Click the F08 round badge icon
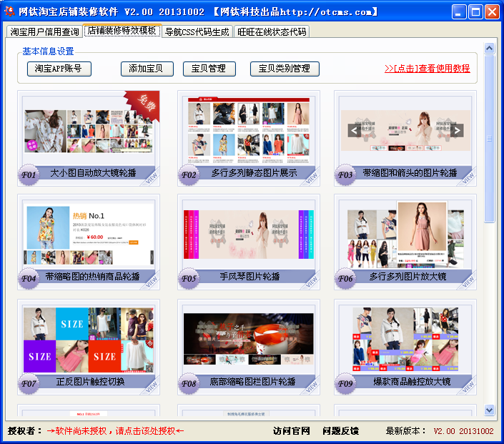Screen dimensions: 504x444 coord(189,384)
